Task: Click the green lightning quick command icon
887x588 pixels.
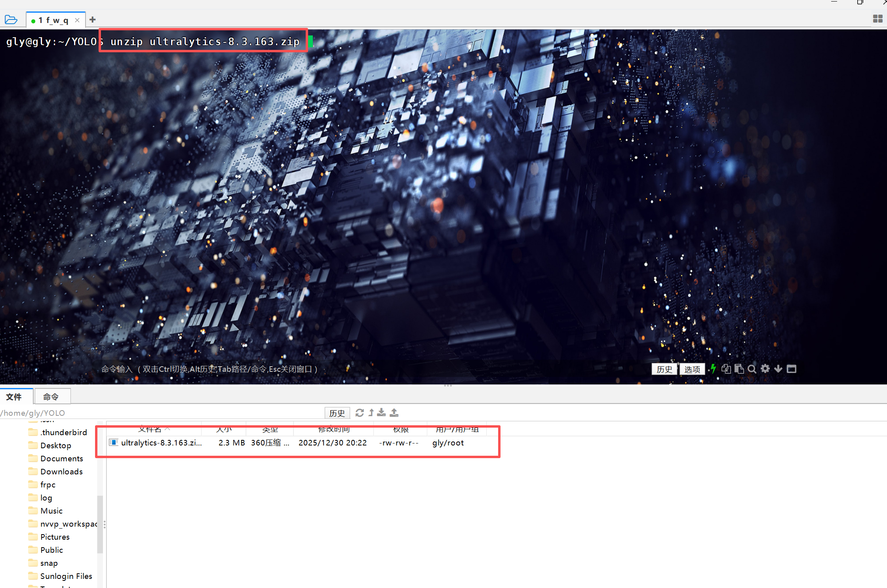Action: [713, 369]
